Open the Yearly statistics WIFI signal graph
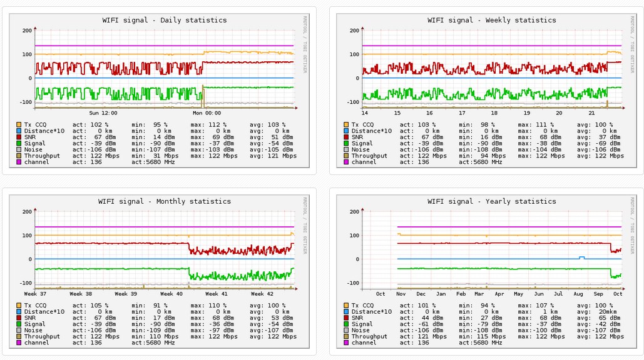This screenshot has height=360, width=644. (x=487, y=271)
